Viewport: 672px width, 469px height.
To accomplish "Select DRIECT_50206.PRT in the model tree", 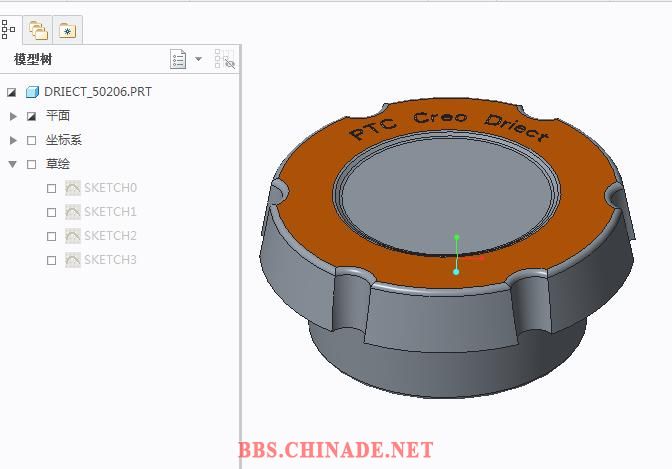I will [98, 92].
